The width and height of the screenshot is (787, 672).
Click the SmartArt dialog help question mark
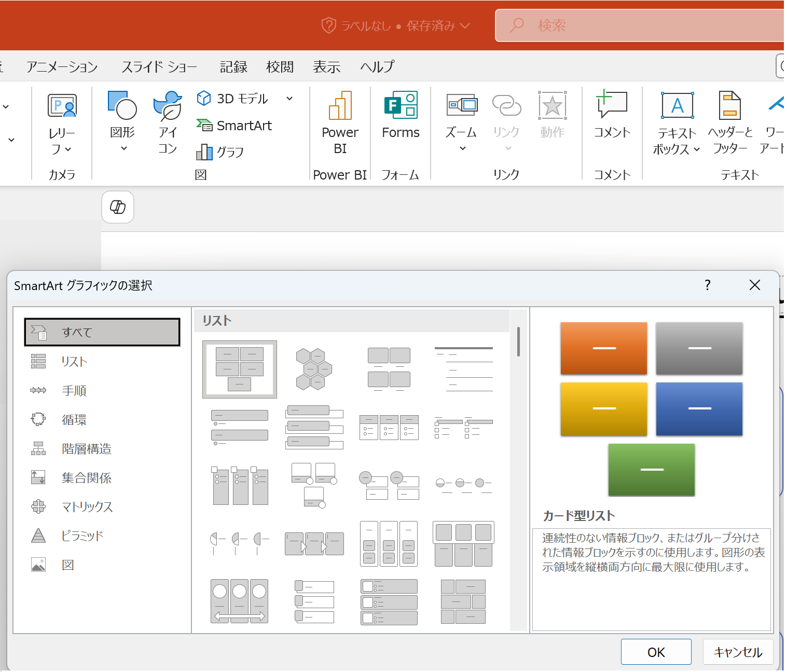click(x=708, y=285)
